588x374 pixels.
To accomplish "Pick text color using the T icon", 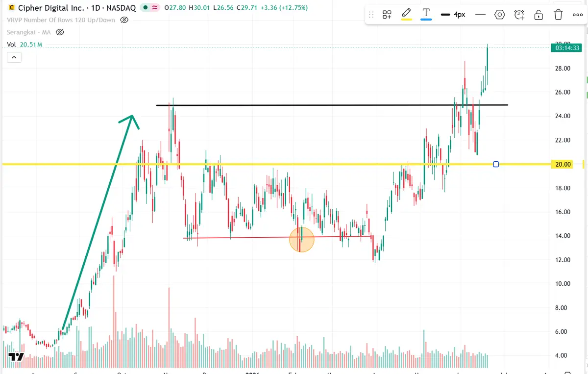I will tap(426, 14).
